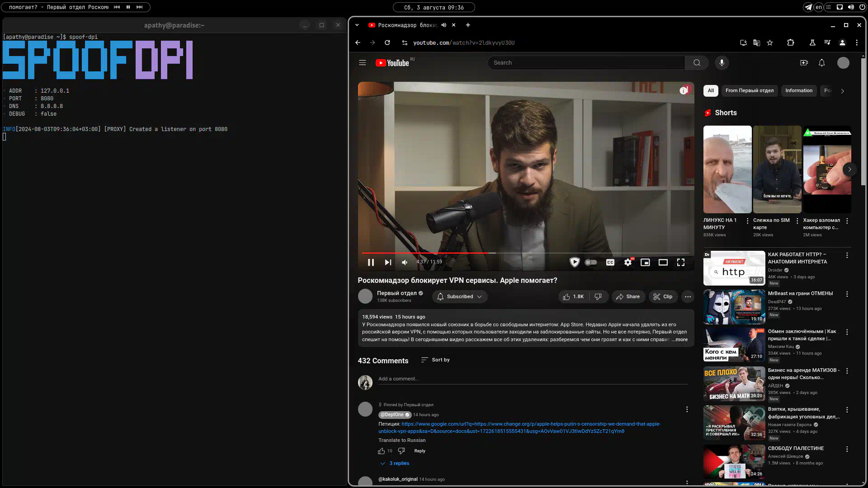Show more filter chips arrow
The height and width of the screenshot is (488, 868).
842,91
